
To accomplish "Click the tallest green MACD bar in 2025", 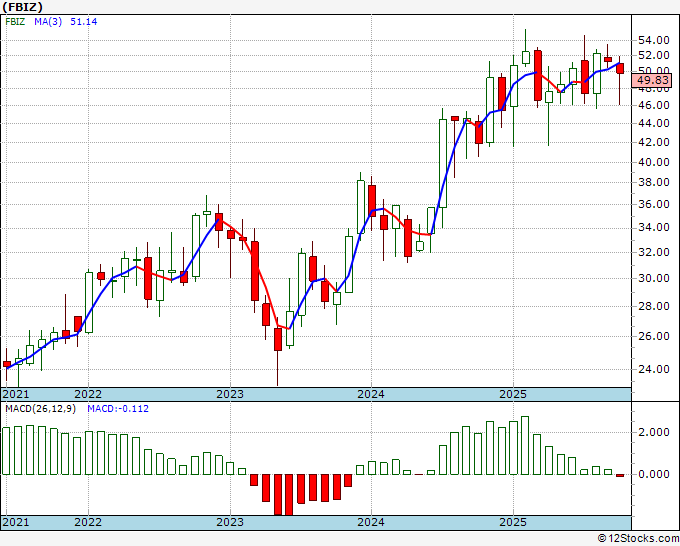I will click(525, 445).
